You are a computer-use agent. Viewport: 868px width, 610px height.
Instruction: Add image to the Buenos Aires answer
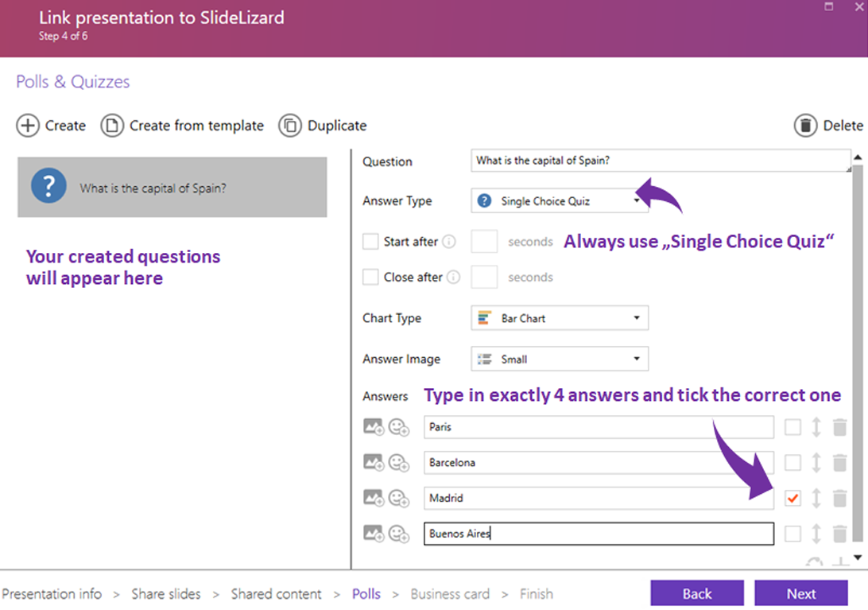point(373,534)
